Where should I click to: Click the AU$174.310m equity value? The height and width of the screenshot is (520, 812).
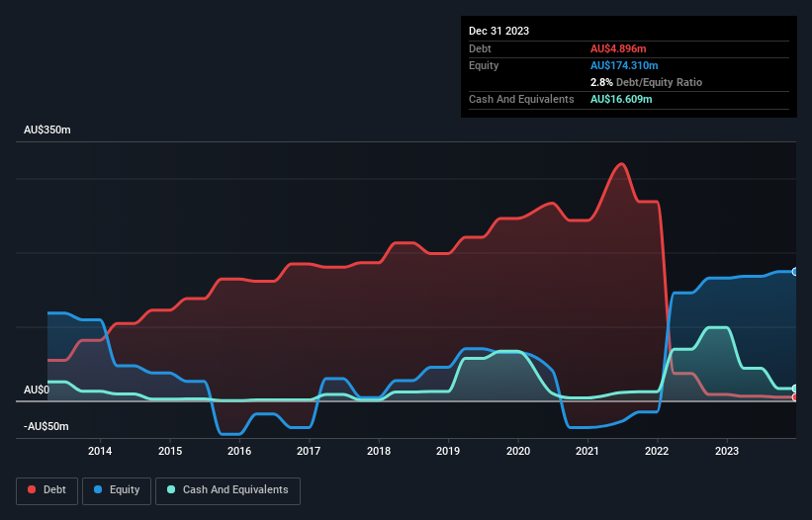[x=624, y=65]
